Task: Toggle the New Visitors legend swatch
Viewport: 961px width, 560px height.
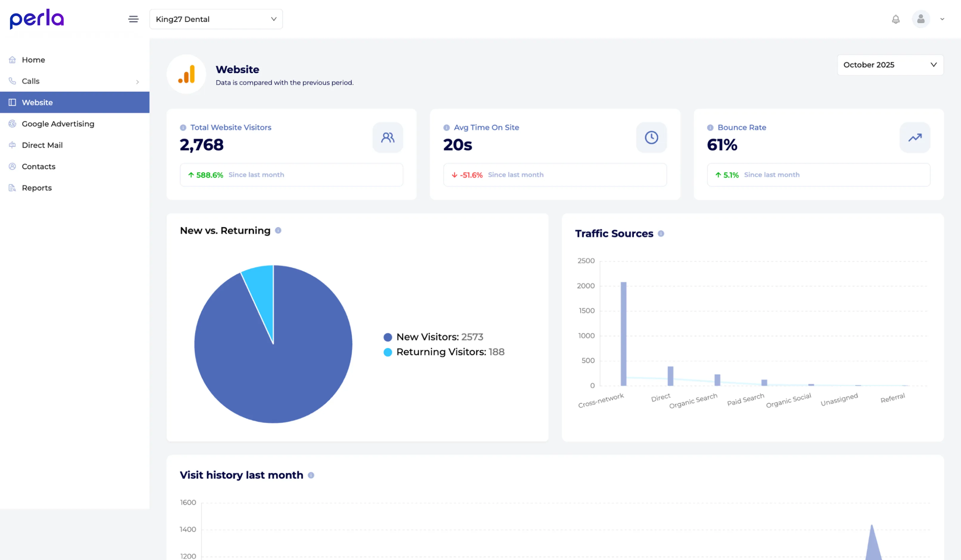Action: (x=387, y=337)
